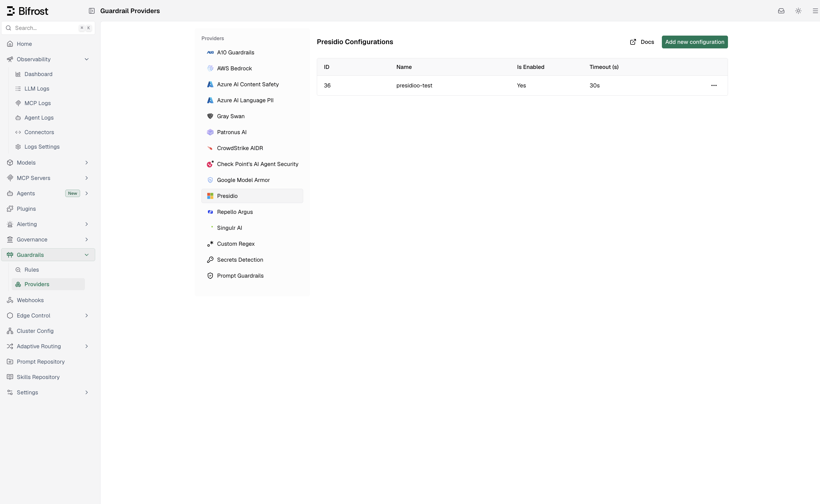Select the Presidio provider

pyautogui.click(x=252, y=196)
